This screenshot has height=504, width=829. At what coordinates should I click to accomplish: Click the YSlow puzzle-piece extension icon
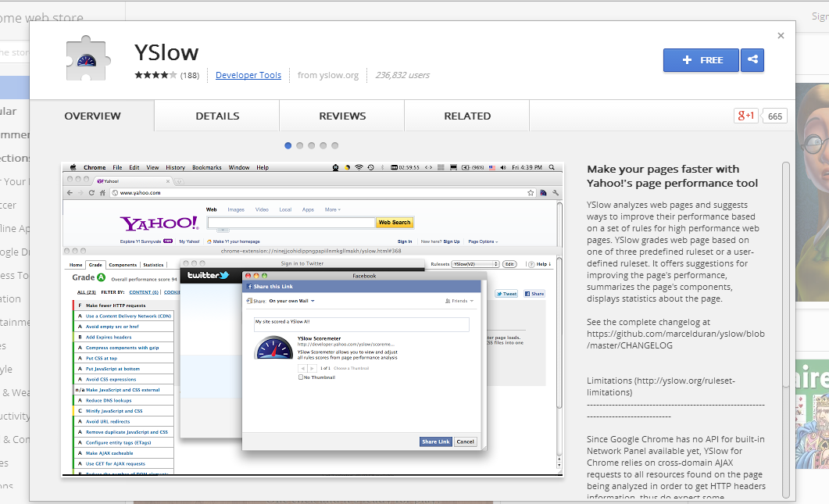click(86, 60)
